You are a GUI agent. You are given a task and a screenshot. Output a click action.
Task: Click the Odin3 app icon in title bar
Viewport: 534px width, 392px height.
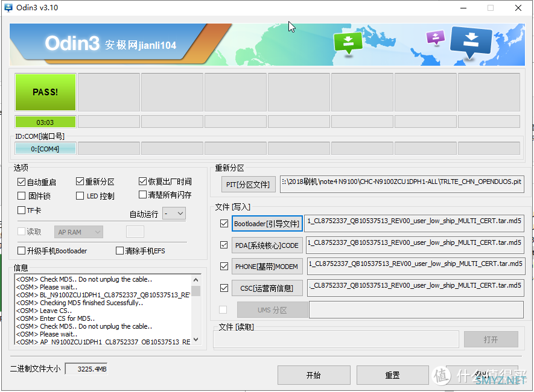[8, 7]
